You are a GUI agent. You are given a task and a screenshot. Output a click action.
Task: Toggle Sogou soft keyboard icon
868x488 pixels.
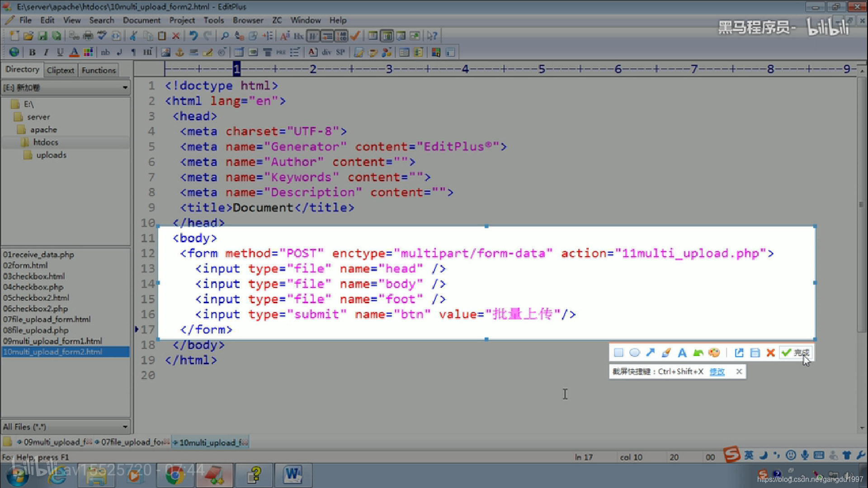click(x=819, y=455)
